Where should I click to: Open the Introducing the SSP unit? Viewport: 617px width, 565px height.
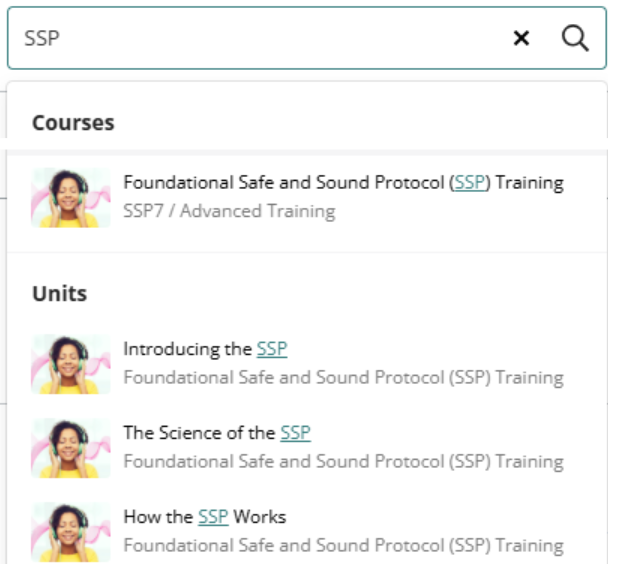tap(205, 349)
